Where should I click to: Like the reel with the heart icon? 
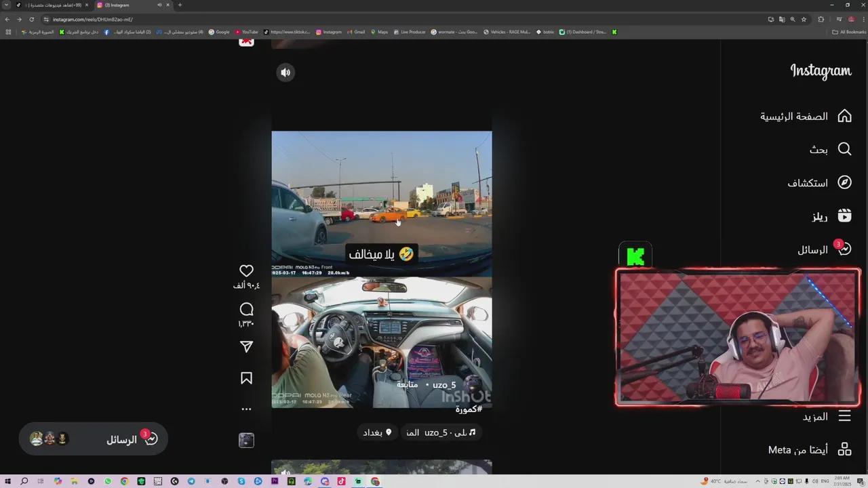tap(246, 270)
